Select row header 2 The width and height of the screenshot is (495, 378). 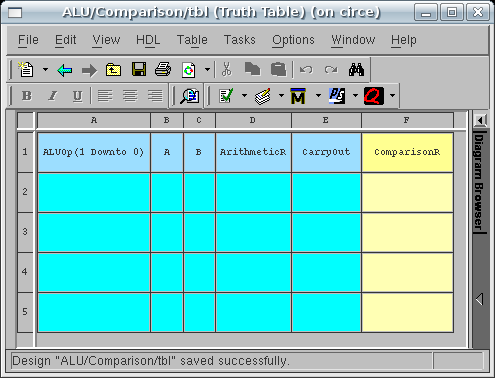pyautogui.click(x=25, y=192)
